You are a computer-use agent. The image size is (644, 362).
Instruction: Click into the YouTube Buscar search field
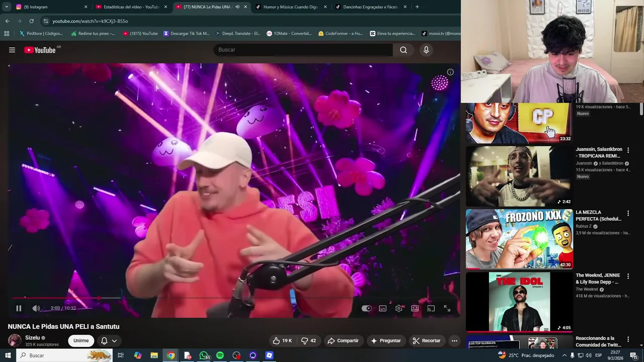tap(303, 50)
